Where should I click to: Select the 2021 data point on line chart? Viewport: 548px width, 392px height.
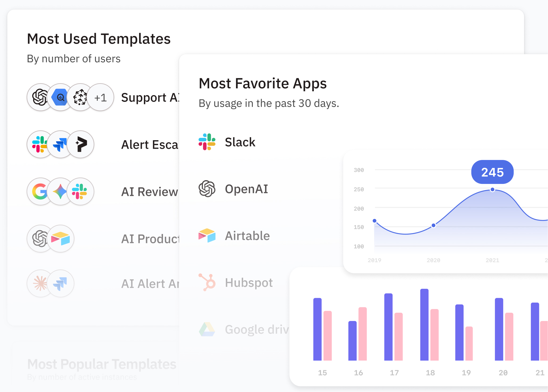click(x=492, y=189)
